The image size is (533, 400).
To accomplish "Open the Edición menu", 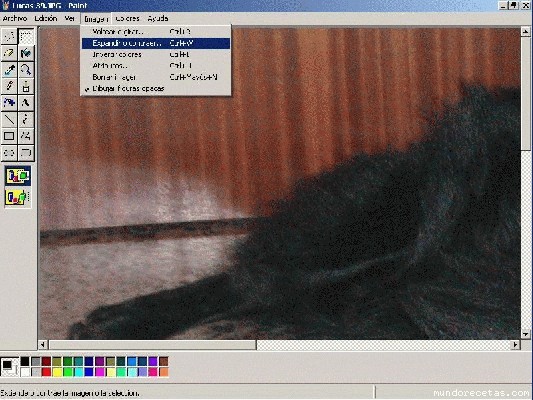I will pyautogui.click(x=46, y=18).
